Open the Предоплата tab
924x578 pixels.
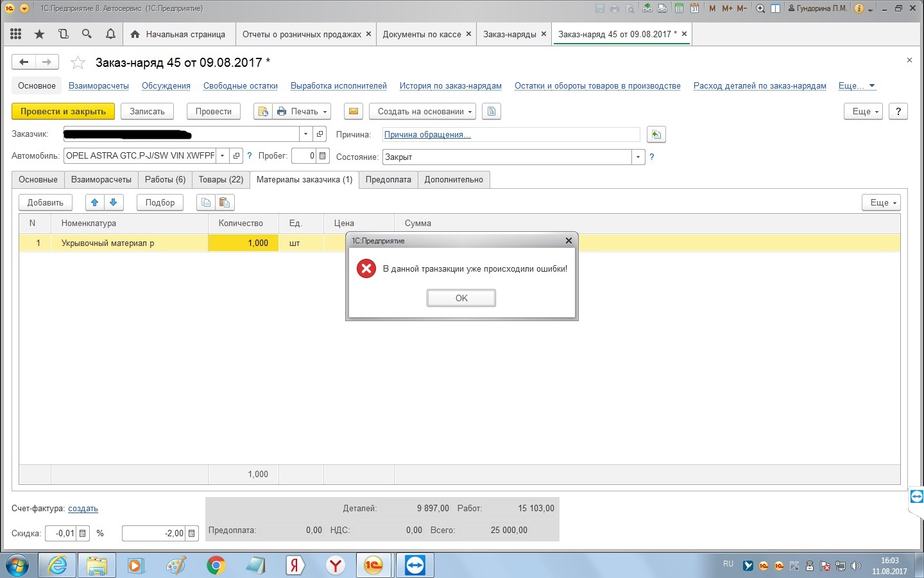(x=388, y=180)
